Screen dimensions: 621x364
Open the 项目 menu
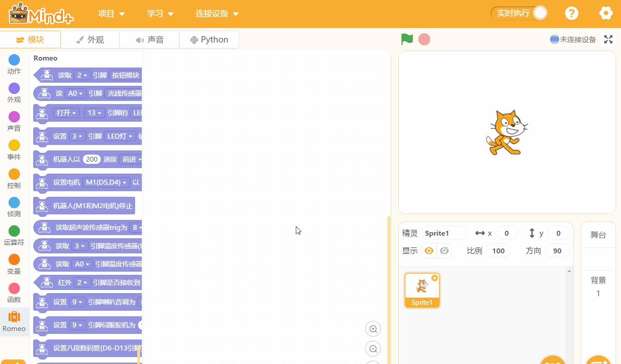pyautogui.click(x=111, y=14)
